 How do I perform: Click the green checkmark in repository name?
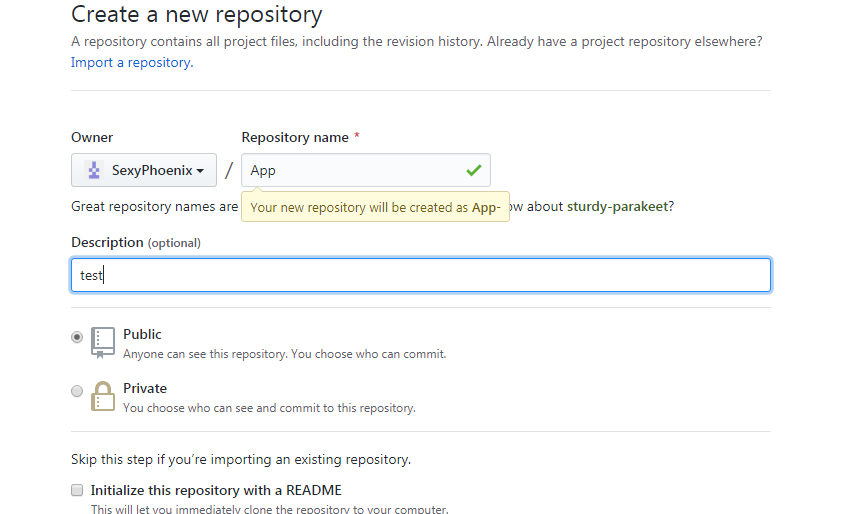click(474, 170)
